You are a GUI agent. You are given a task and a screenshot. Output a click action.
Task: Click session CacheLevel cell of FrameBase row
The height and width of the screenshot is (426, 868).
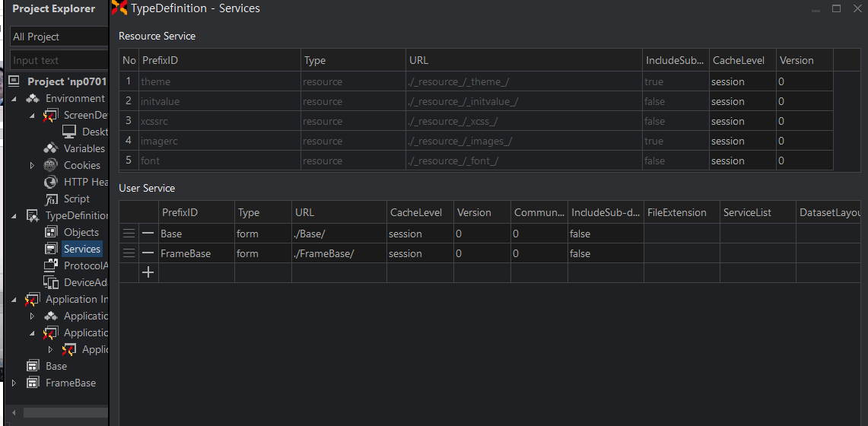click(420, 253)
